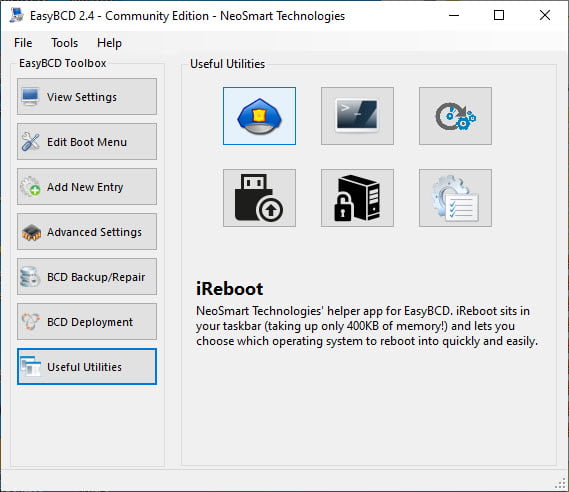The image size is (569, 492).
Task: Open the locked computer tower utility icon
Action: pyautogui.click(x=357, y=198)
